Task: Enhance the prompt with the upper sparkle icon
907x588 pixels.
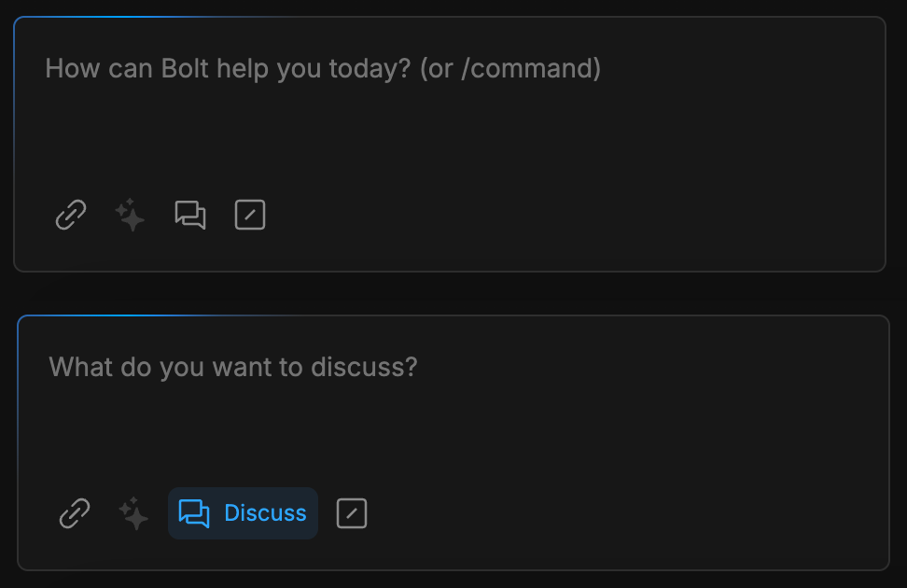Action: pyautogui.click(x=131, y=216)
